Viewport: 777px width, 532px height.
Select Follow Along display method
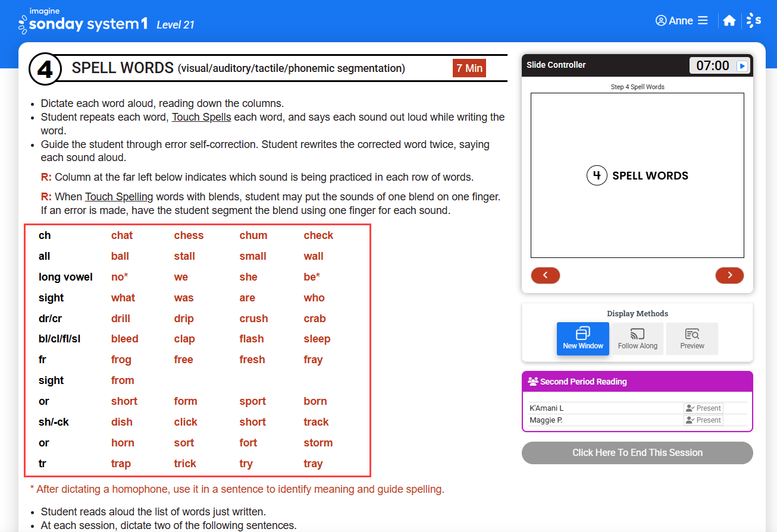tap(638, 339)
